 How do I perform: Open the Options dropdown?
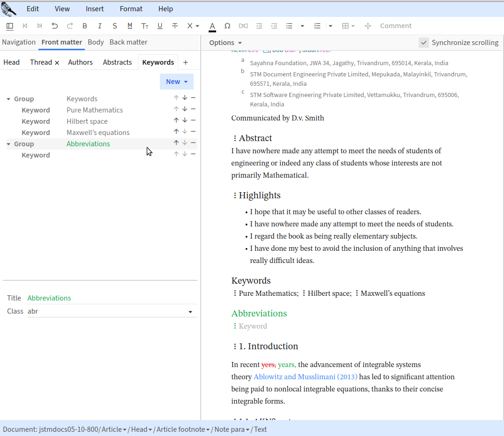point(226,43)
